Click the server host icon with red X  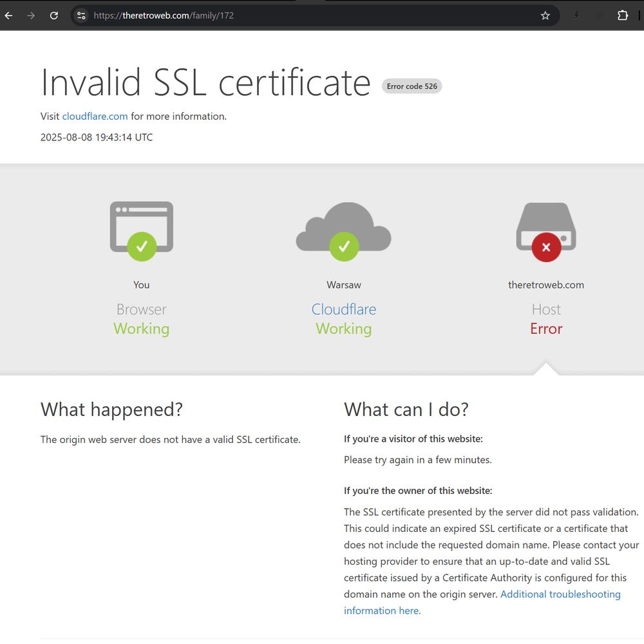(x=546, y=232)
